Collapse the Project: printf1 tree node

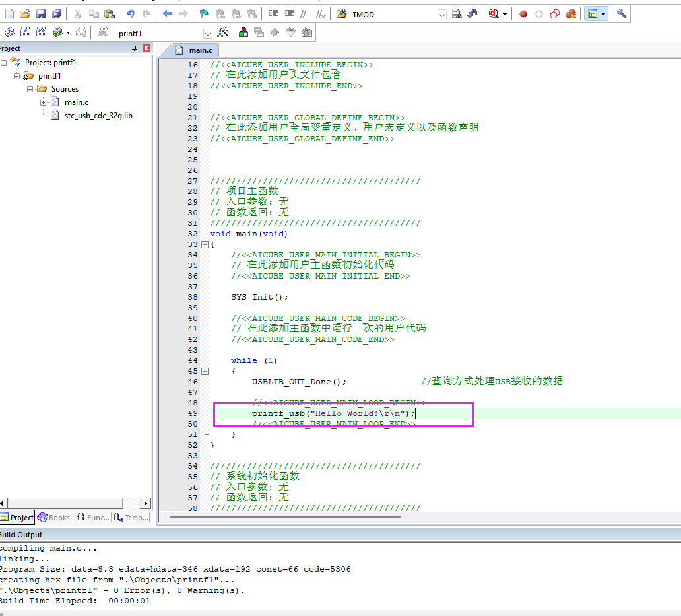3,63
